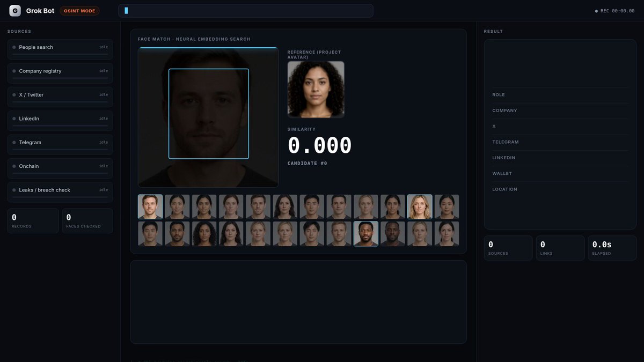Select the highlighted bearded man thumbnail in second row
The height and width of the screenshot is (362, 644).
pos(366,234)
